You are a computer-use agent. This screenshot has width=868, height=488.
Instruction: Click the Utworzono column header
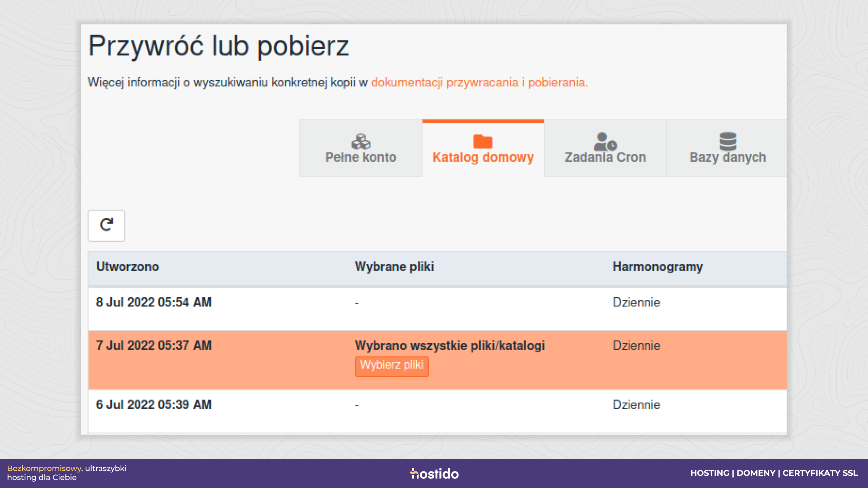click(x=127, y=267)
